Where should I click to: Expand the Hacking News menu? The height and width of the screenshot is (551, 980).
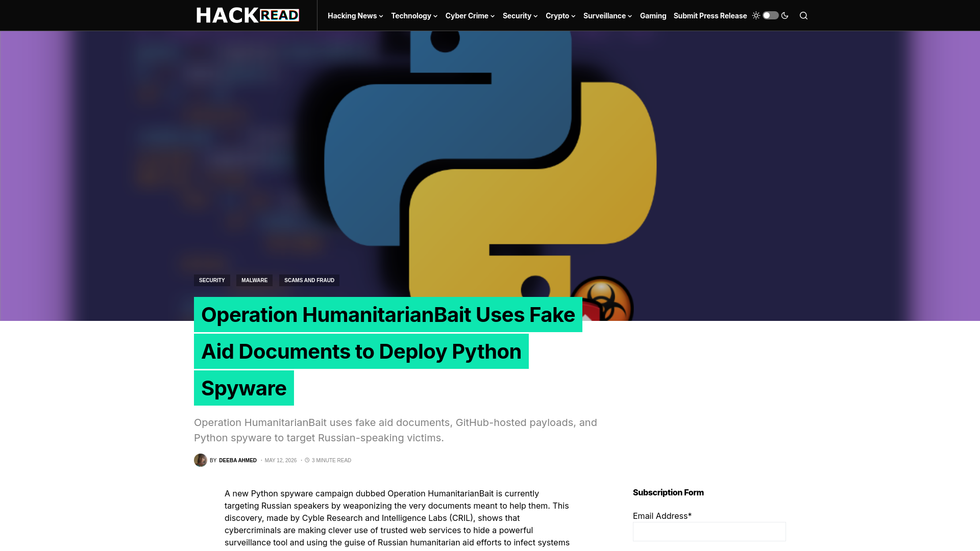355,16
